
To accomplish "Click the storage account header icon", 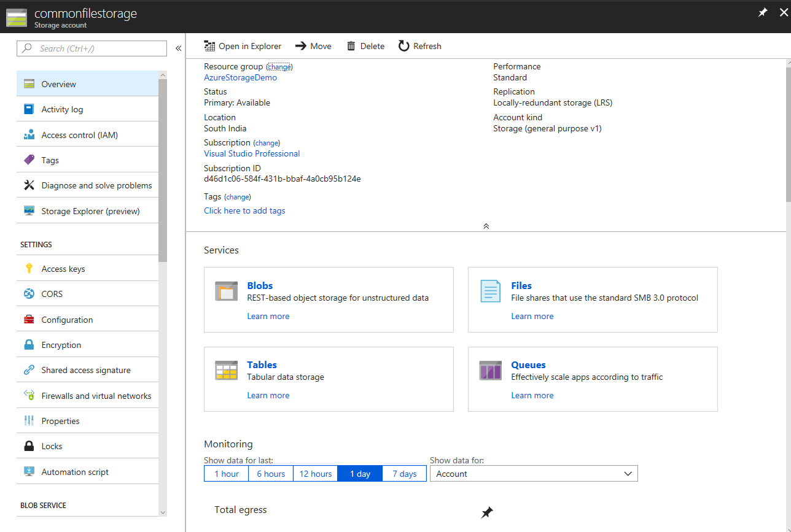I will click(16, 17).
